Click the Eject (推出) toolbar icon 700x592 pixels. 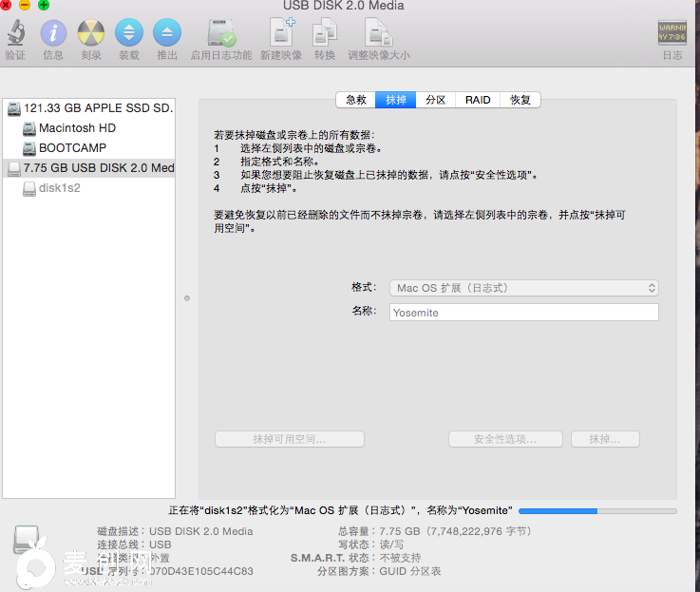coord(167,32)
